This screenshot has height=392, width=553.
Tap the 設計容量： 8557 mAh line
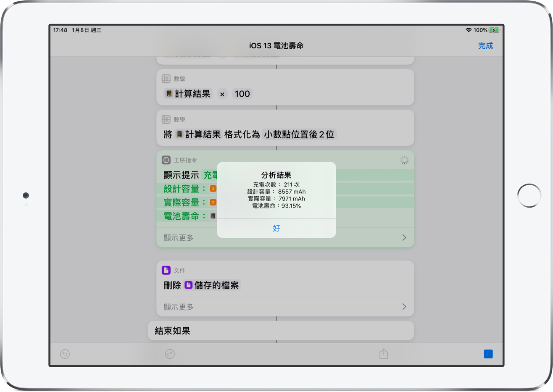[x=276, y=192]
